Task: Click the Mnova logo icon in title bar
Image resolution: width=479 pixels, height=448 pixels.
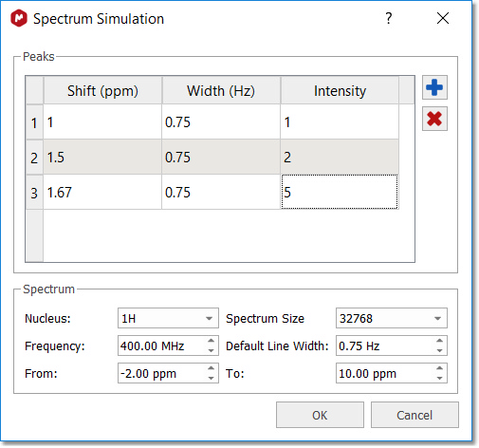Action: (x=19, y=18)
